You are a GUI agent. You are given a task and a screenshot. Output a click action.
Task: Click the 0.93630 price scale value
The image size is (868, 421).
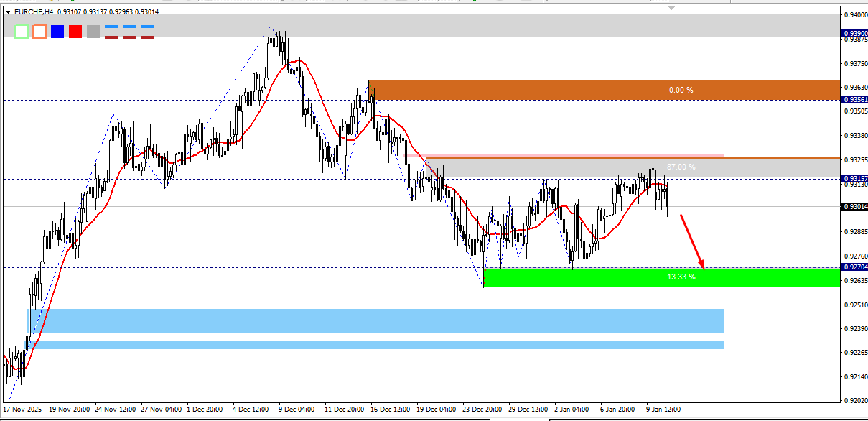856,88
